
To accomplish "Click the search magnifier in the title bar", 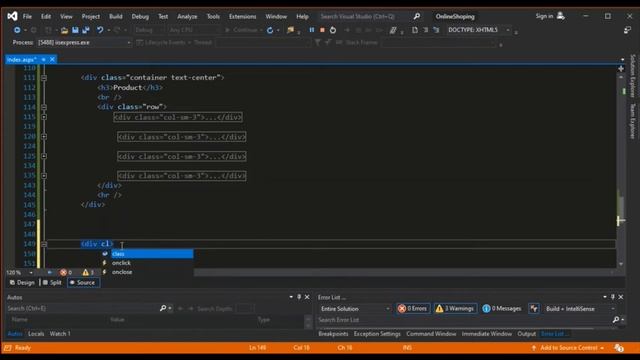I will pyautogui.click(x=417, y=16).
